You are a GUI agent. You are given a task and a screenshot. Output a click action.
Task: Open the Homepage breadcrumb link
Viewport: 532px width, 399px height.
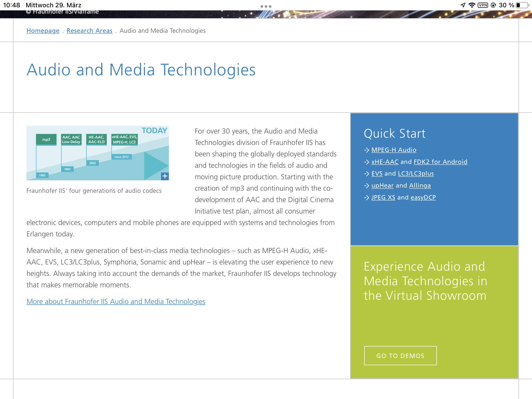point(43,31)
